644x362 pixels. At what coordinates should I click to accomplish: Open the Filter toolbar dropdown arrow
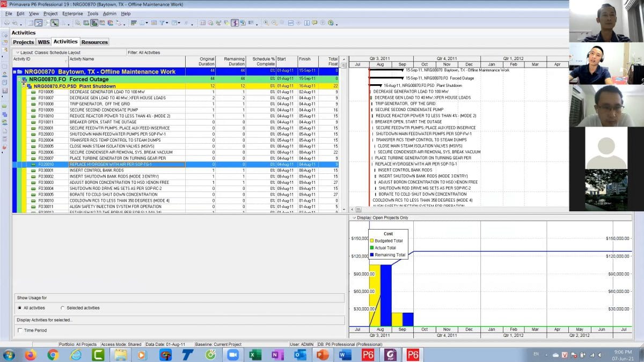click(167, 24)
